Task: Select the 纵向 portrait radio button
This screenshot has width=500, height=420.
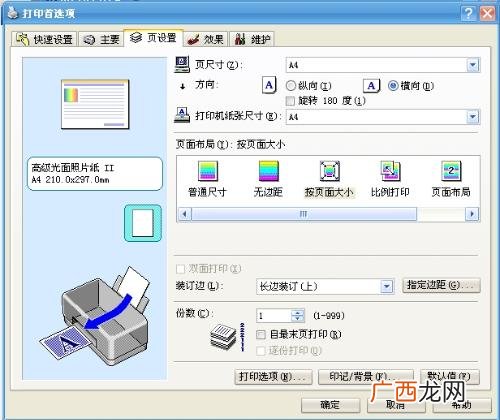Action: pos(291,86)
